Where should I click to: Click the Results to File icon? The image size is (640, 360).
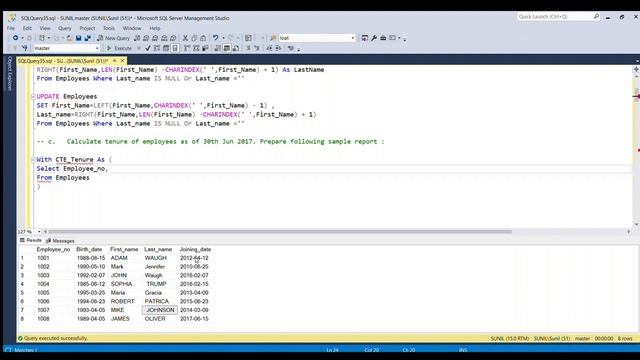[x=236, y=48]
